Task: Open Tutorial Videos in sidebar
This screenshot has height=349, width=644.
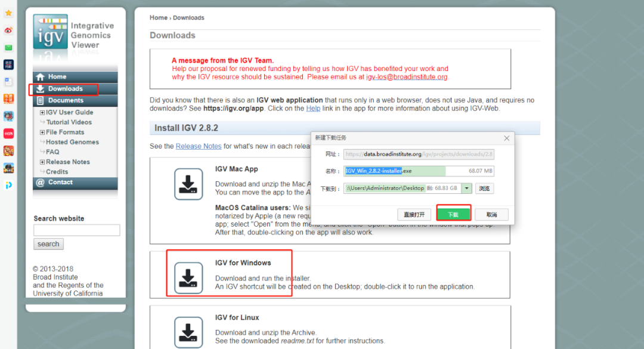Action: 69,122
